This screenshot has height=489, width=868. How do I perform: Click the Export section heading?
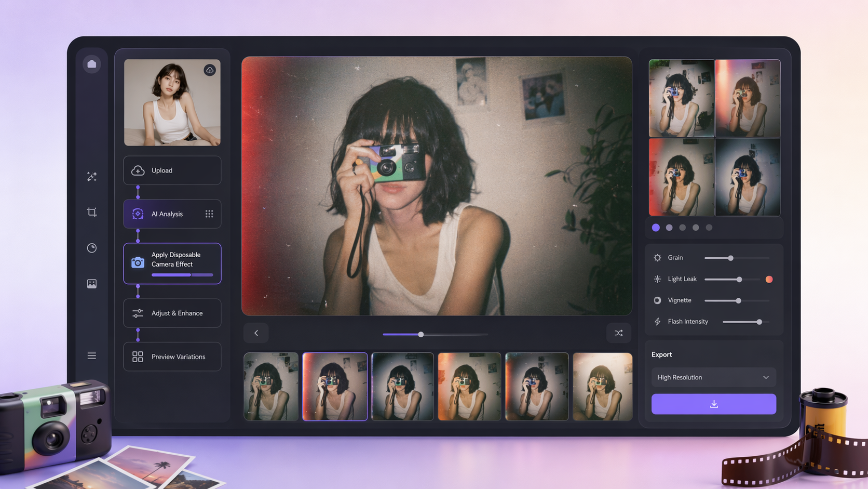click(x=662, y=354)
